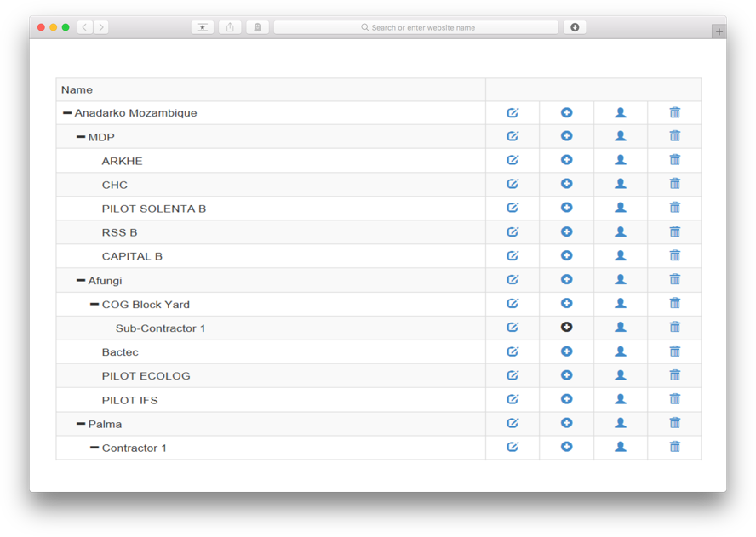The width and height of the screenshot is (756, 537).
Task: Add a child under Afungi
Action: (566, 280)
